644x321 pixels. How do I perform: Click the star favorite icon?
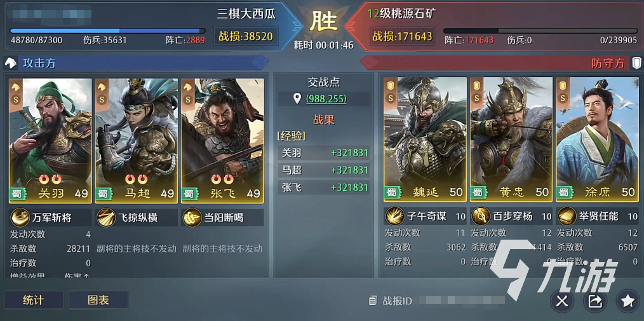pyautogui.click(x=628, y=301)
